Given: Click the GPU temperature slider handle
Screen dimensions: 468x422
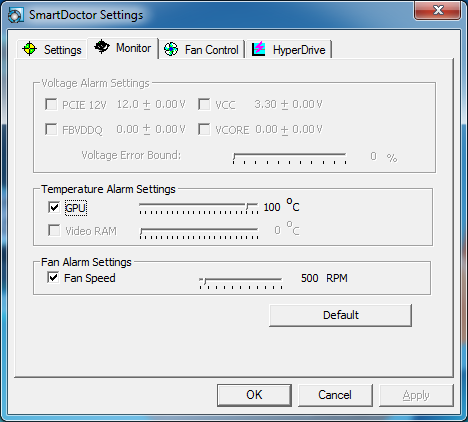Looking at the screenshot, I should tap(249, 206).
